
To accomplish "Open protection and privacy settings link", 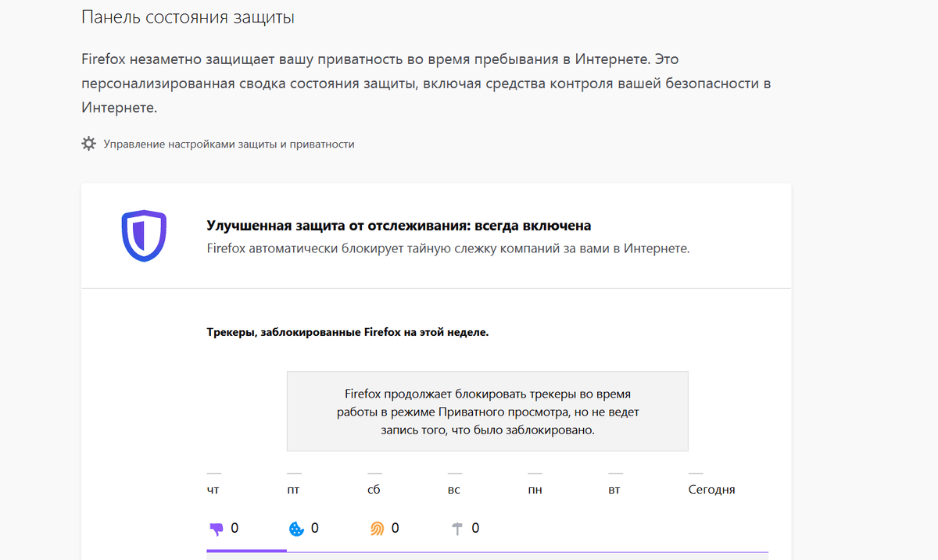I will [x=228, y=144].
